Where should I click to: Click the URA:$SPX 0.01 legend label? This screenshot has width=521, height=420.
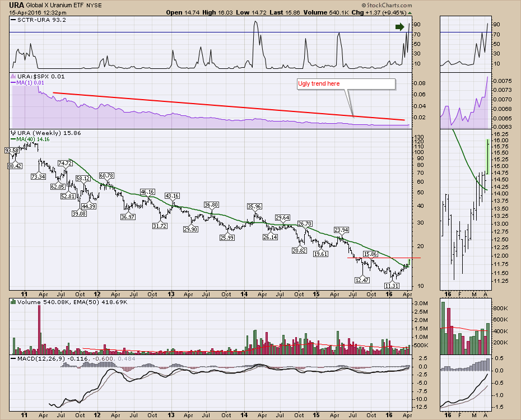pyautogui.click(x=41, y=77)
